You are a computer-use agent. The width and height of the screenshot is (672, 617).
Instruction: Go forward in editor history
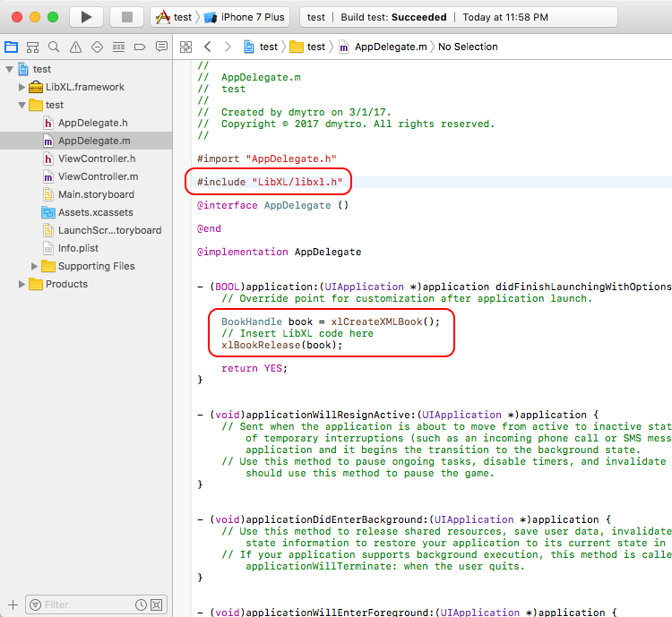[228, 47]
